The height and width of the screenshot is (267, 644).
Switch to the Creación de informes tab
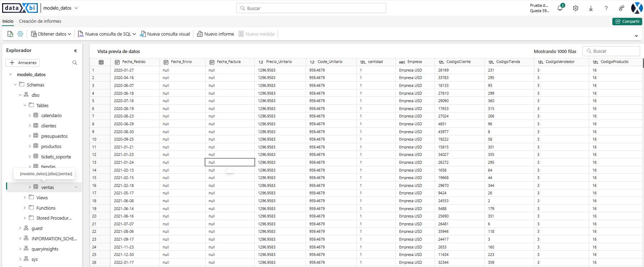tap(40, 21)
